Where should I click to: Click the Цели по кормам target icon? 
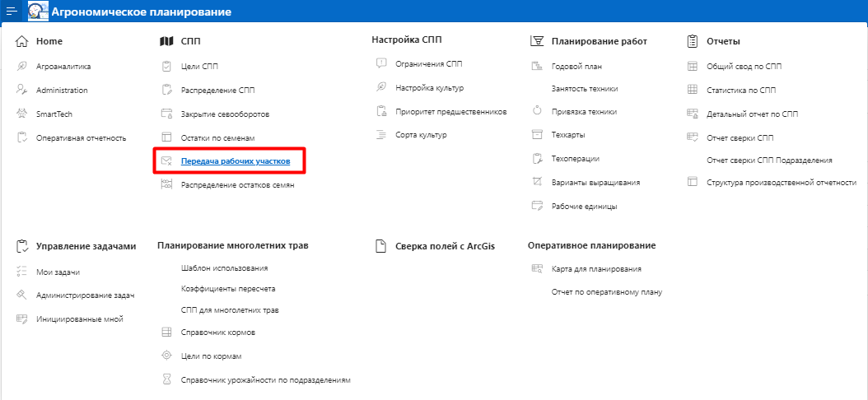tap(166, 356)
